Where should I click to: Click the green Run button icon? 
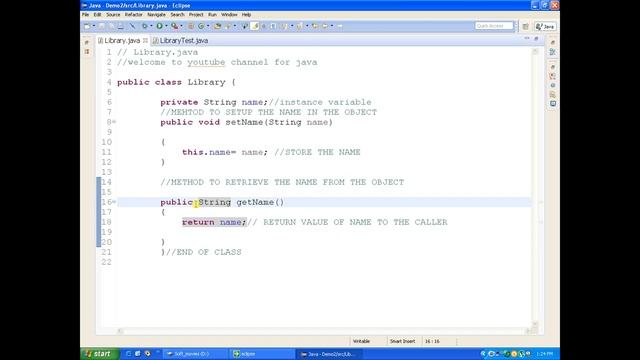(x=159, y=26)
